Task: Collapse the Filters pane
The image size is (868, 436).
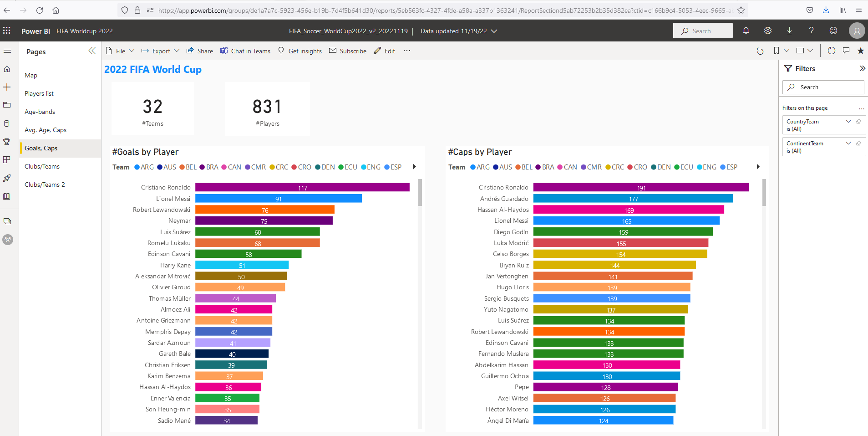Action: (862, 68)
